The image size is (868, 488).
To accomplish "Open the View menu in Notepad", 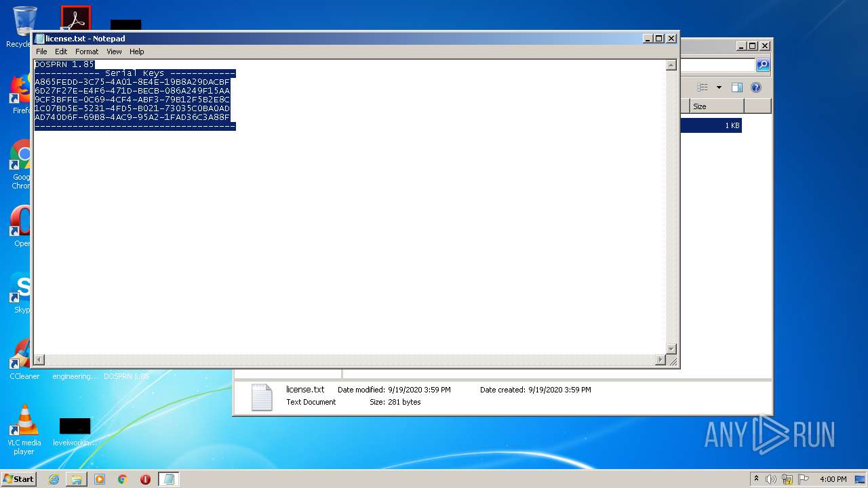I will (x=114, y=52).
